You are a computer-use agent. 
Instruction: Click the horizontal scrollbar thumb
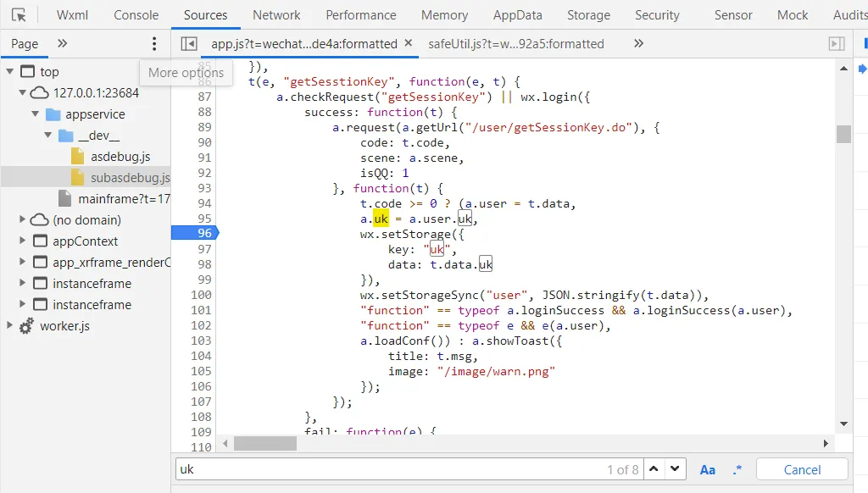[x=265, y=443]
